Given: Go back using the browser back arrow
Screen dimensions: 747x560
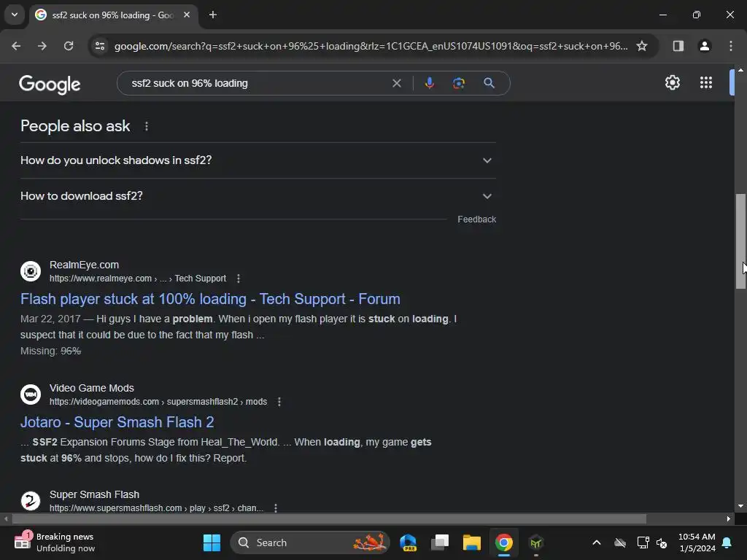Looking at the screenshot, I should coord(16,46).
